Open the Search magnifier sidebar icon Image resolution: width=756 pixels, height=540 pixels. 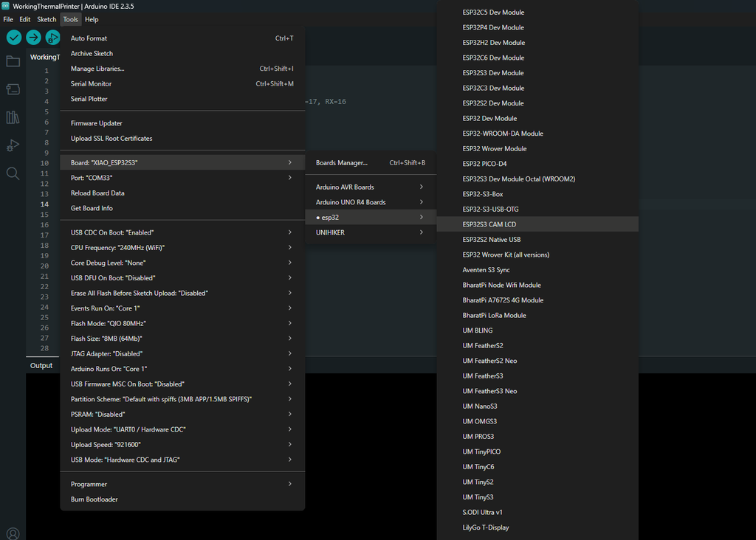pyautogui.click(x=13, y=173)
